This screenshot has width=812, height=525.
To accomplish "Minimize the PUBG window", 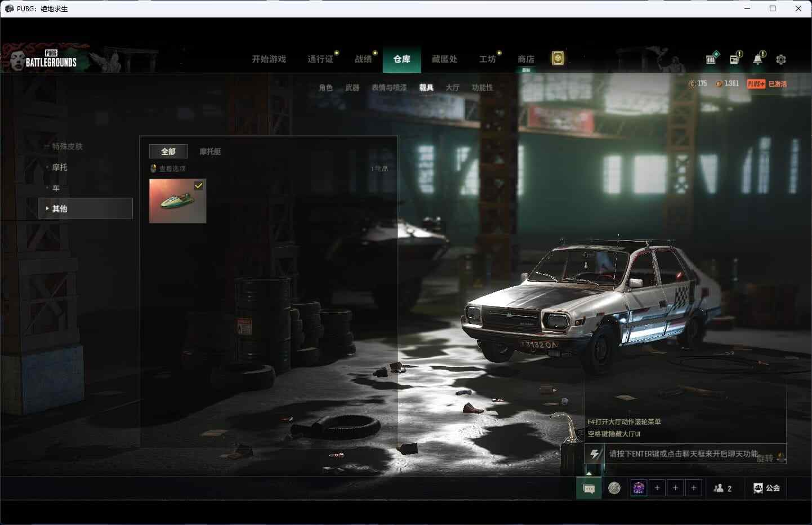I will pyautogui.click(x=747, y=8).
